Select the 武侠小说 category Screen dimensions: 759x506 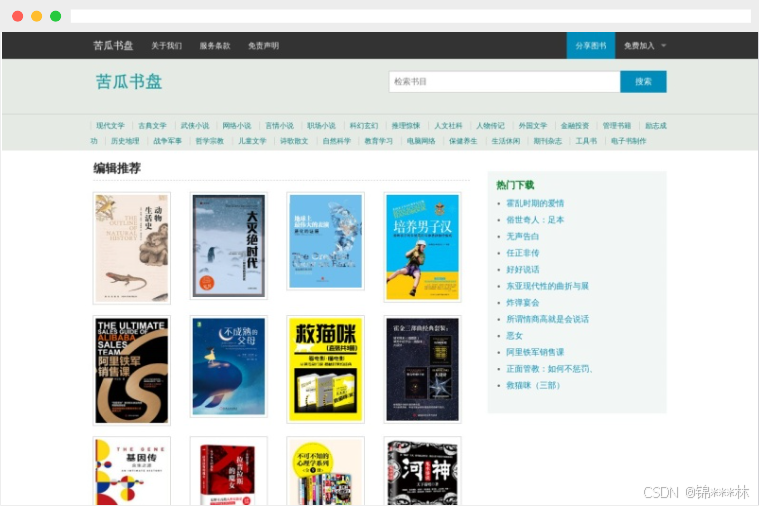coord(195,125)
